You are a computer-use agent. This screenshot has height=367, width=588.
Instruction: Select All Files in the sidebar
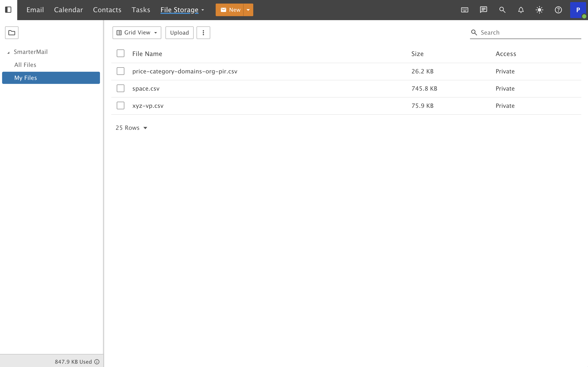(25, 65)
